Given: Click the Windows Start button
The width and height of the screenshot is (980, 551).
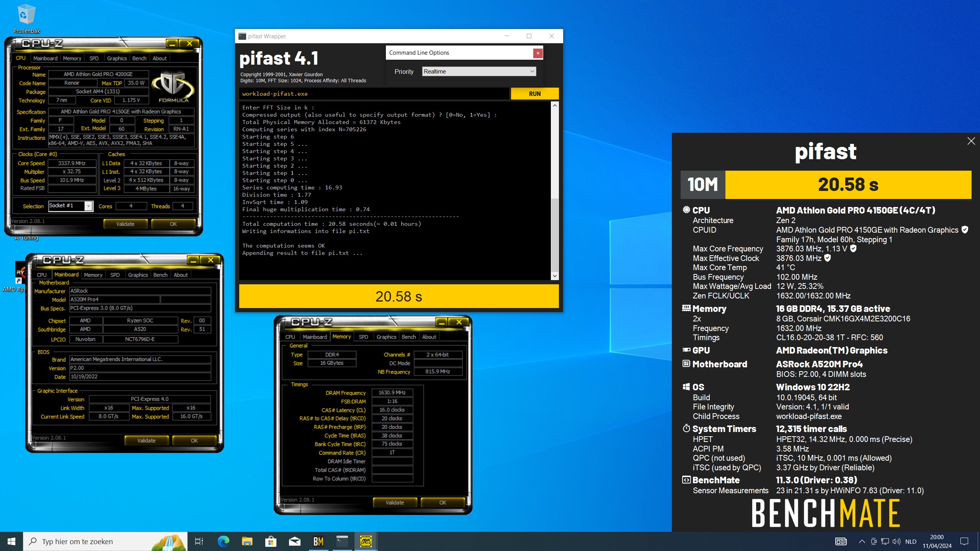Looking at the screenshot, I should pyautogui.click(x=11, y=541).
